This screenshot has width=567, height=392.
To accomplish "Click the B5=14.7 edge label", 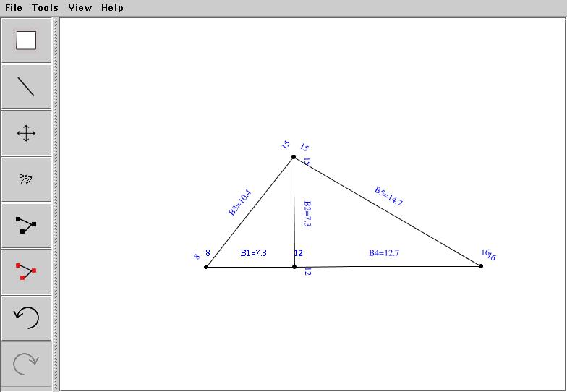I will coord(388,196).
